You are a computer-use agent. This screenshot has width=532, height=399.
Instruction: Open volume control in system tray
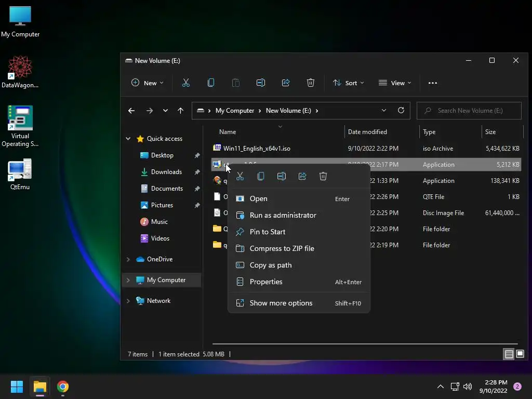(468, 387)
